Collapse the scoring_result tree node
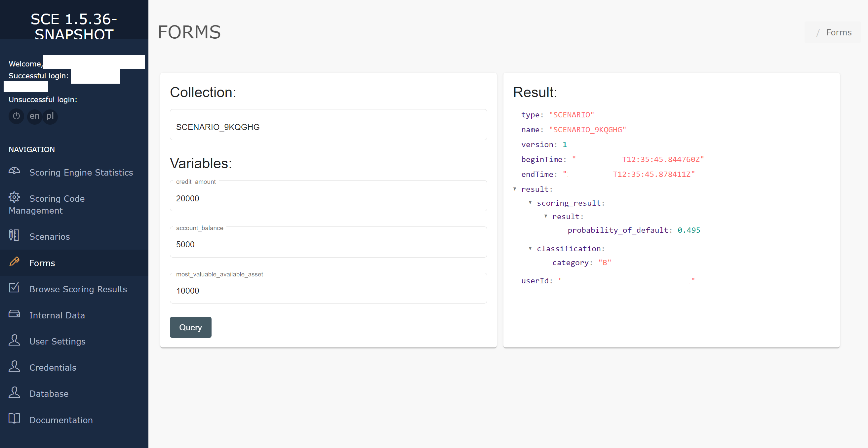 tap(530, 203)
